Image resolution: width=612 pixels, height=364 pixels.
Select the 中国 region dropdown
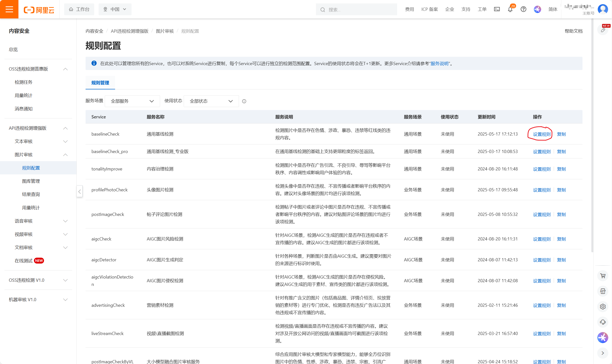tap(115, 9)
